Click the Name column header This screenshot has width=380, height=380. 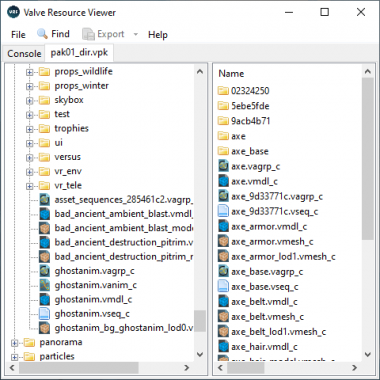231,73
